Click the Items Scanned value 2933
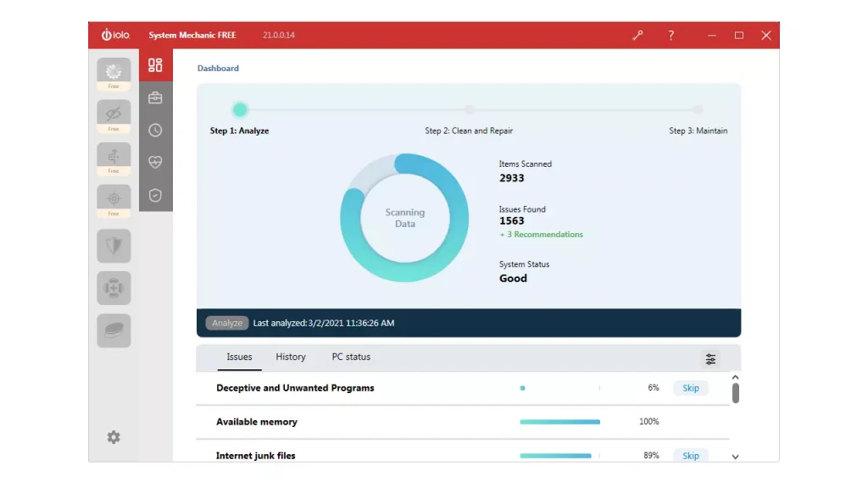868x488 pixels. [511, 178]
